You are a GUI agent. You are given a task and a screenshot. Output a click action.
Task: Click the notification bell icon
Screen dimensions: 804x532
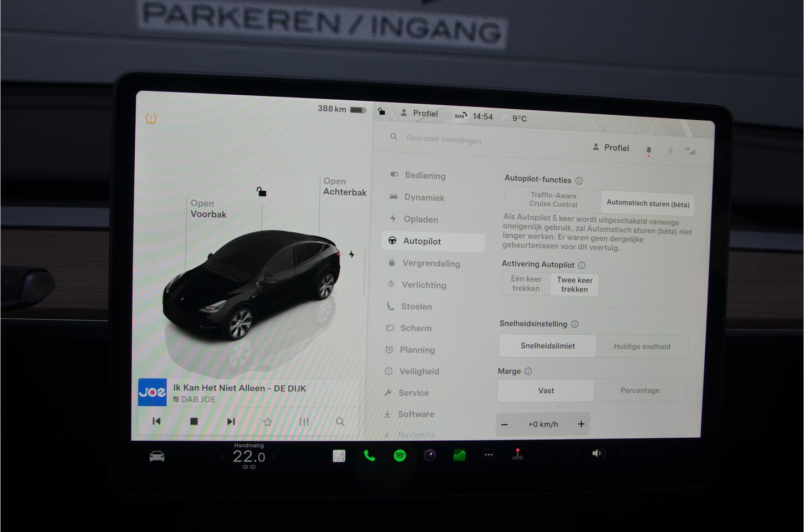649,150
